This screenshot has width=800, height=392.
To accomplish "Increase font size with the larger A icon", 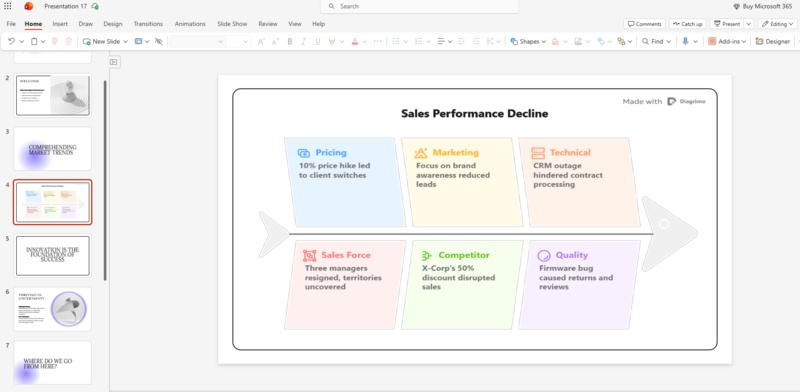I will (x=261, y=41).
